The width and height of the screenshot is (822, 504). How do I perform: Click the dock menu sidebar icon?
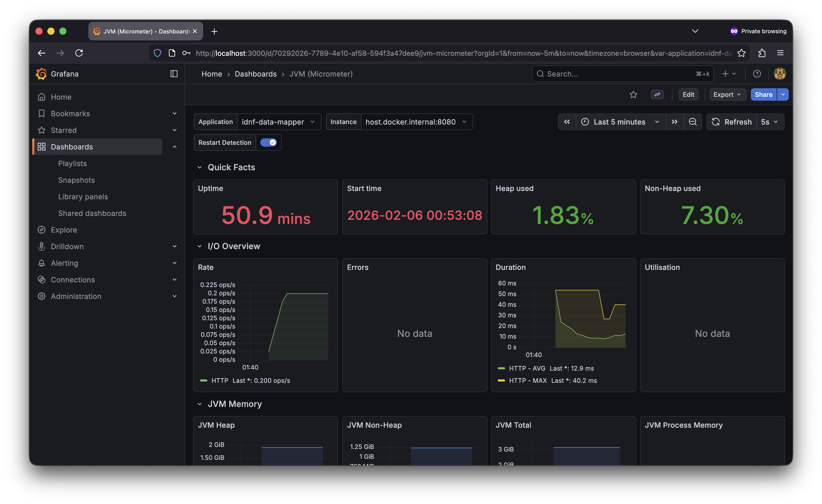click(x=174, y=74)
